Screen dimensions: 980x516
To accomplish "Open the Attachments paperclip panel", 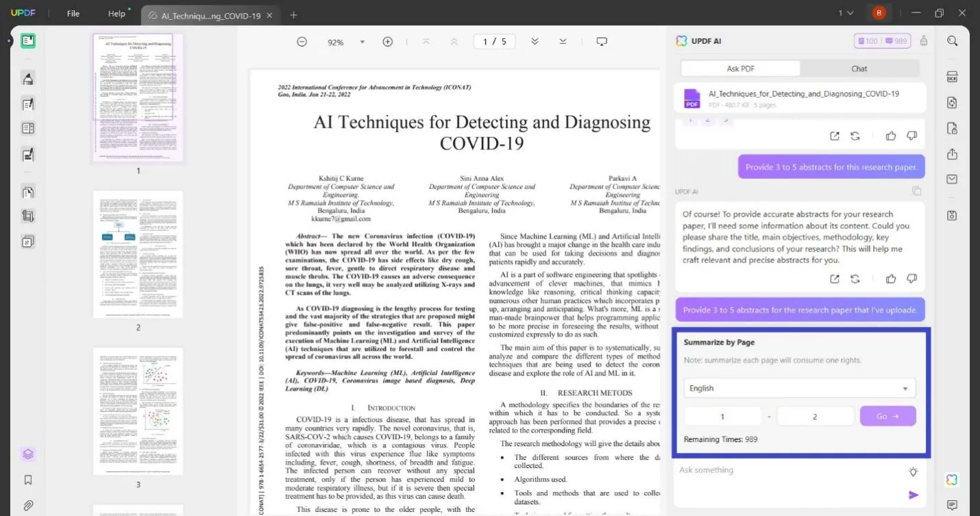I will [28, 506].
